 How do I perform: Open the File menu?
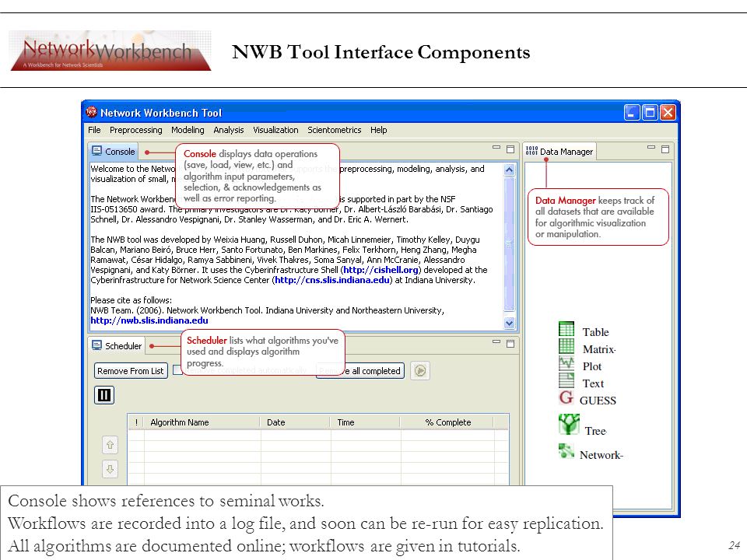pos(94,130)
